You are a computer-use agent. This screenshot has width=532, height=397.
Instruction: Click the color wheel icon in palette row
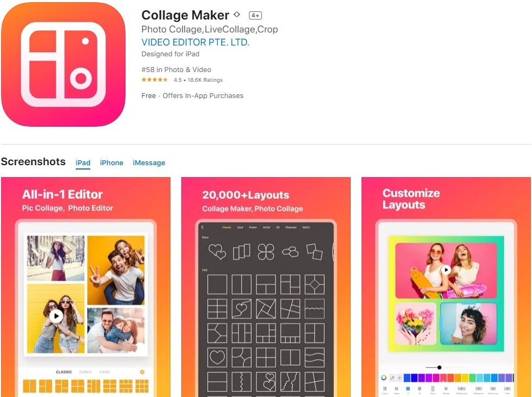[x=384, y=378]
